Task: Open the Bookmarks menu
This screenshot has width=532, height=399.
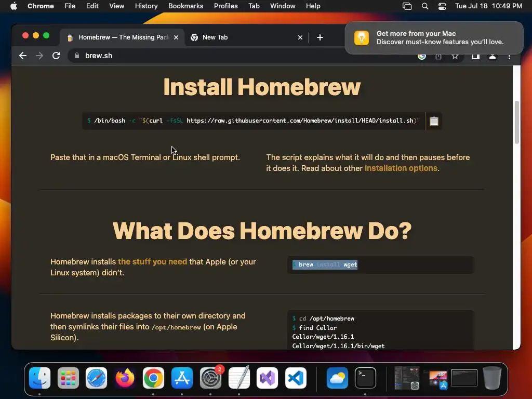Action: click(185, 6)
